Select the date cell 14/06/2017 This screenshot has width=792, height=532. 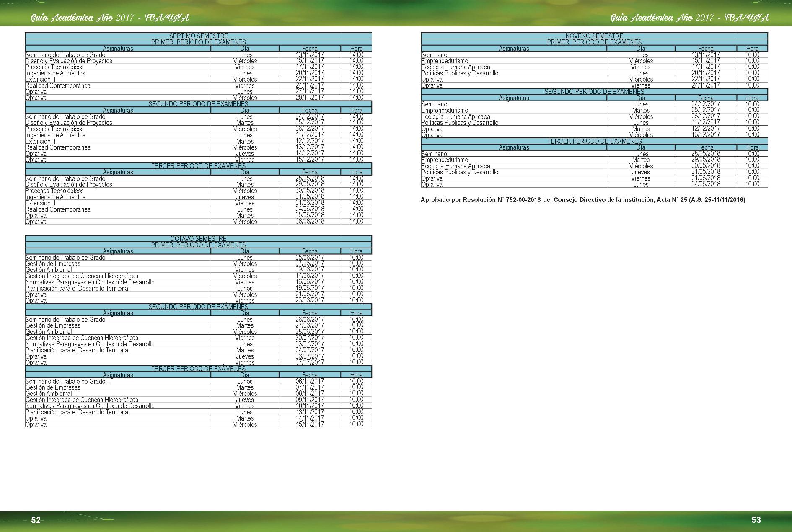310,276
